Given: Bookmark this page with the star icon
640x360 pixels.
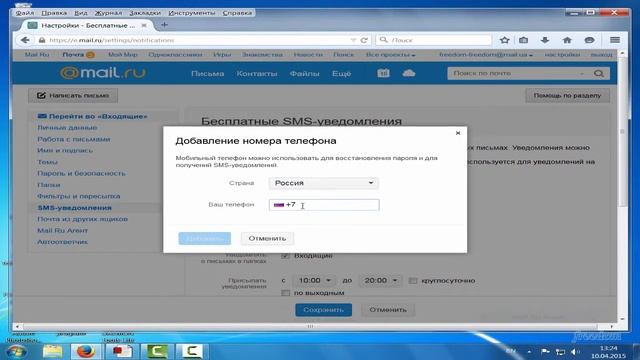Looking at the screenshot, I should pyautogui.click(x=504, y=40).
